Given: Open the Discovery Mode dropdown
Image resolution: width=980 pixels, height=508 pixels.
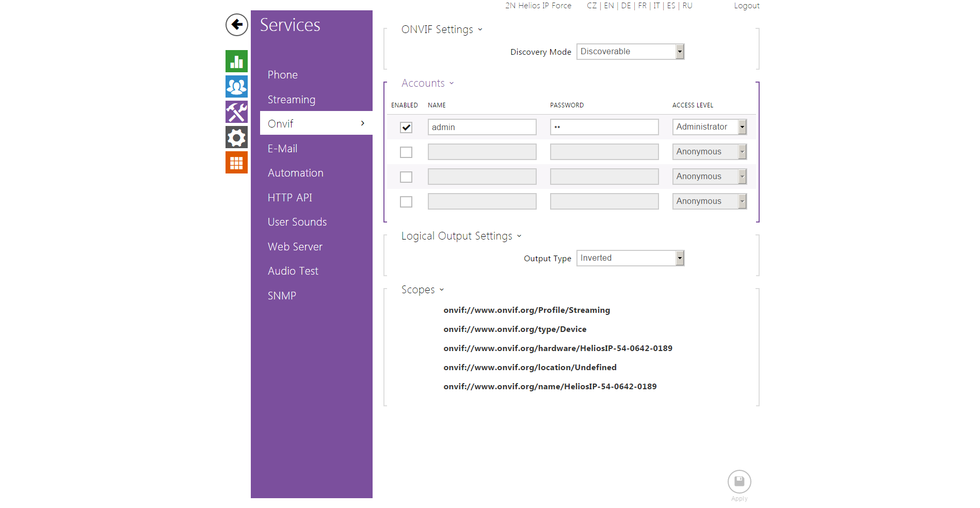Looking at the screenshot, I should tap(630, 52).
